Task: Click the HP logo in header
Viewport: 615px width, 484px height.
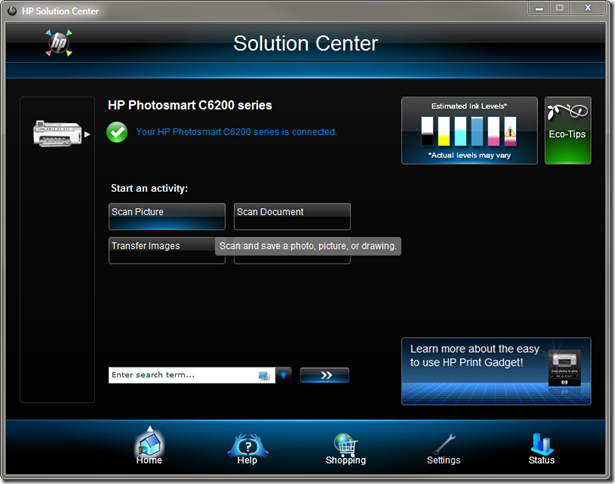Action: [x=59, y=43]
